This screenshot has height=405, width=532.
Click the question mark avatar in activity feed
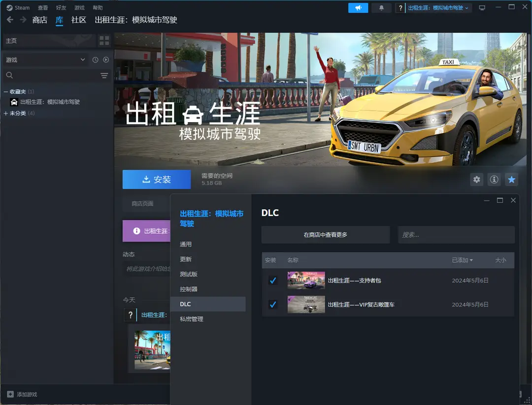130,315
